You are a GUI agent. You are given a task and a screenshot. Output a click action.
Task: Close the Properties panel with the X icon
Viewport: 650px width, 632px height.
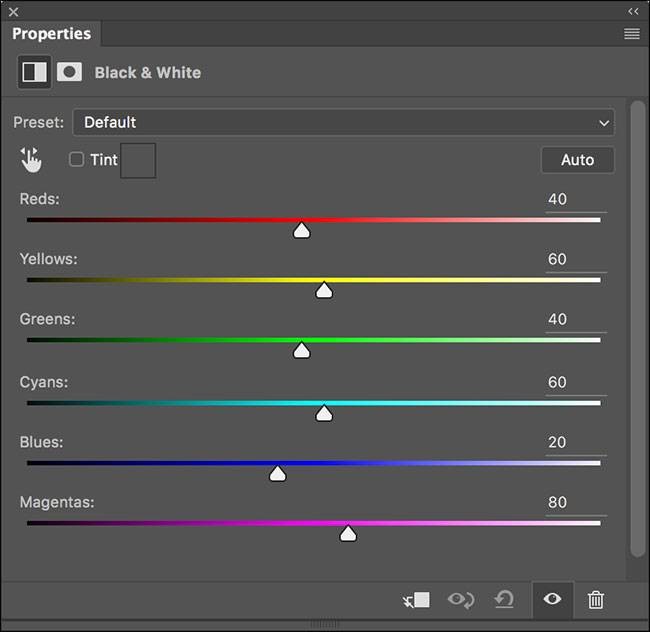point(13,12)
